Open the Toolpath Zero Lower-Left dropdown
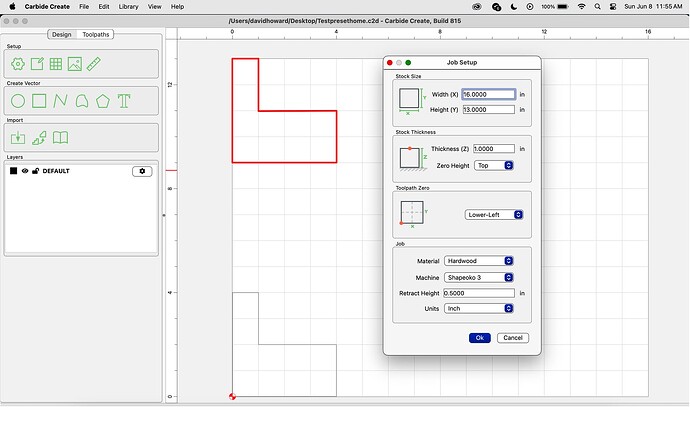 click(x=494, y=215)
